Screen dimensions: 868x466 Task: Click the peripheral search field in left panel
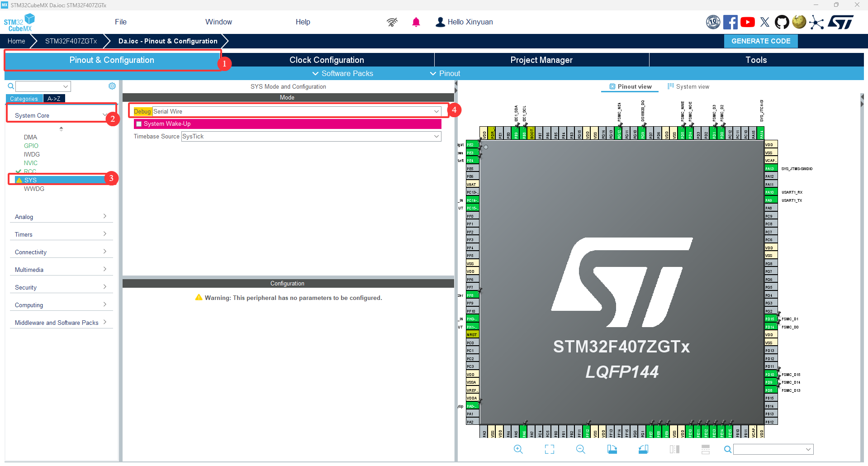pyautogui.click(x=41, y=86)
